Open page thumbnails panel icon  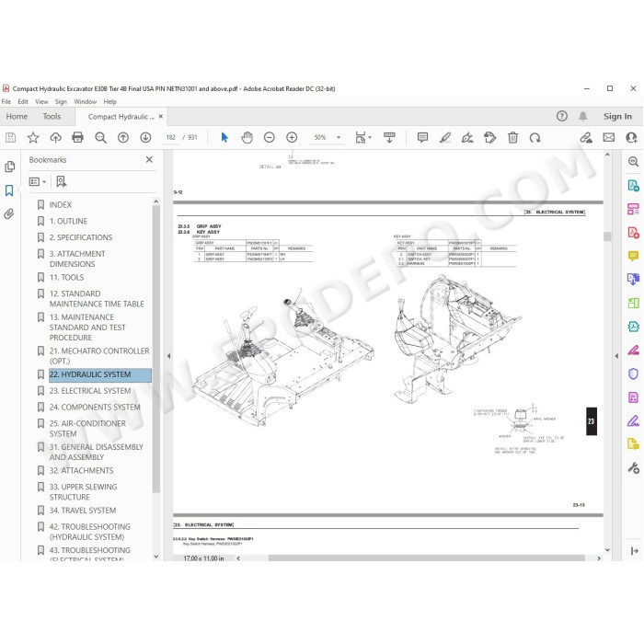[9, 167]
